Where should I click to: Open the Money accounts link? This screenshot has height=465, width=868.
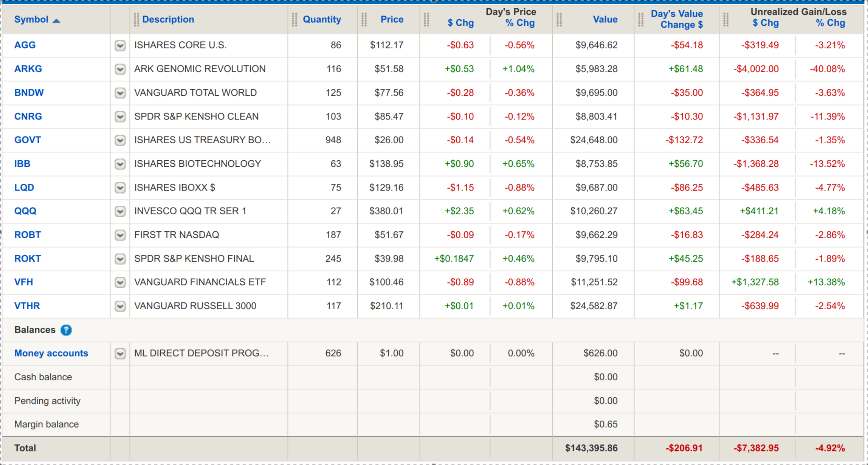click(x=51, y=353)
